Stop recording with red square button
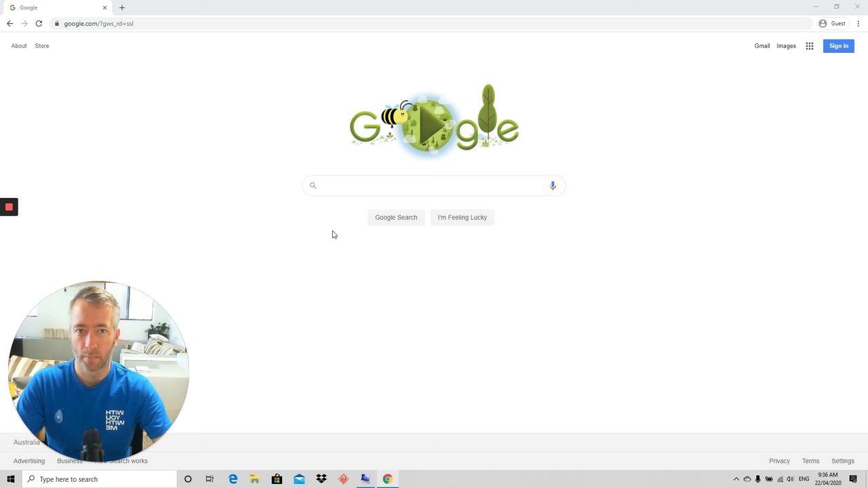This screenshot has width=868, height=488. point(9,207)
